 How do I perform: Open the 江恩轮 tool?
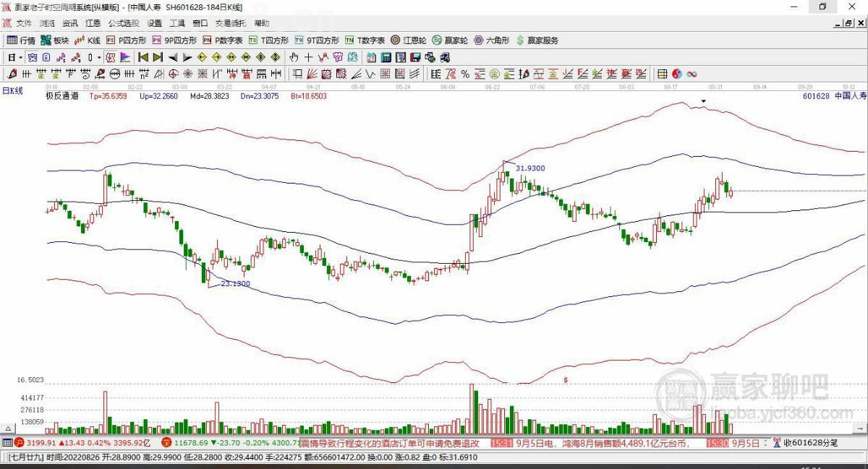tap(409, 40)
